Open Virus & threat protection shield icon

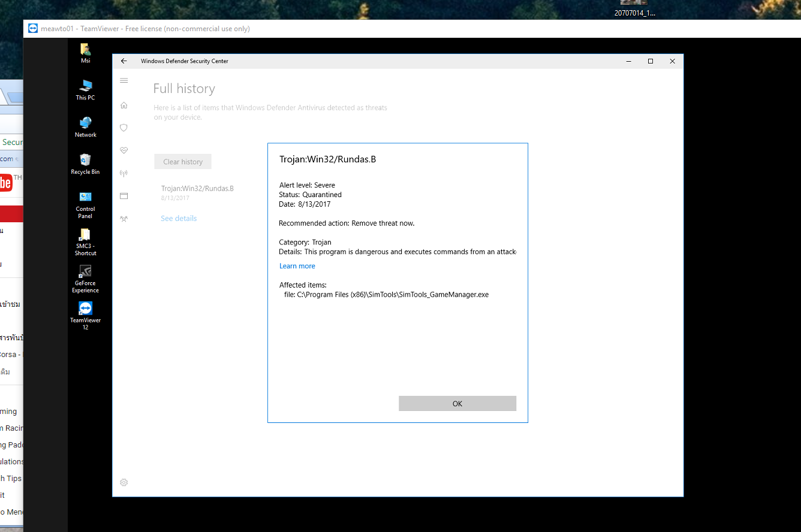coord(124,128)
